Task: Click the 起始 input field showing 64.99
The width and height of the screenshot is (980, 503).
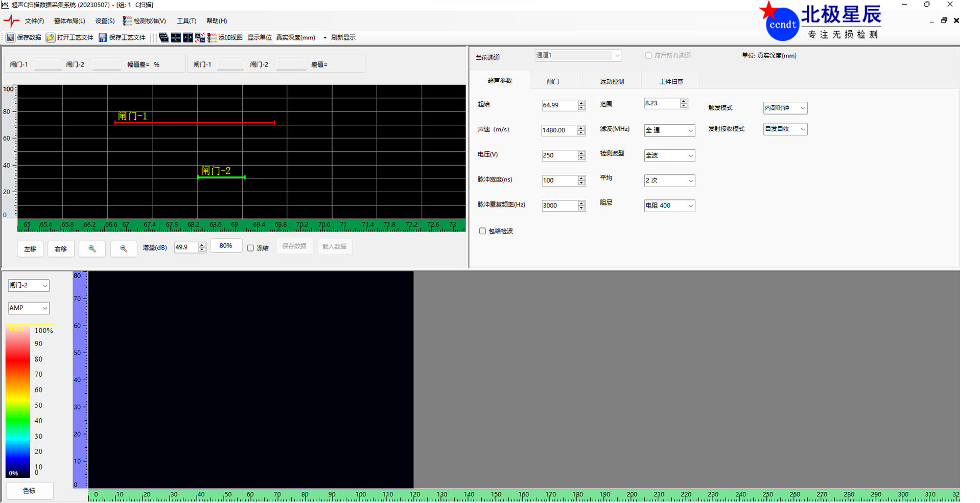Action: [x=559, y=105]
